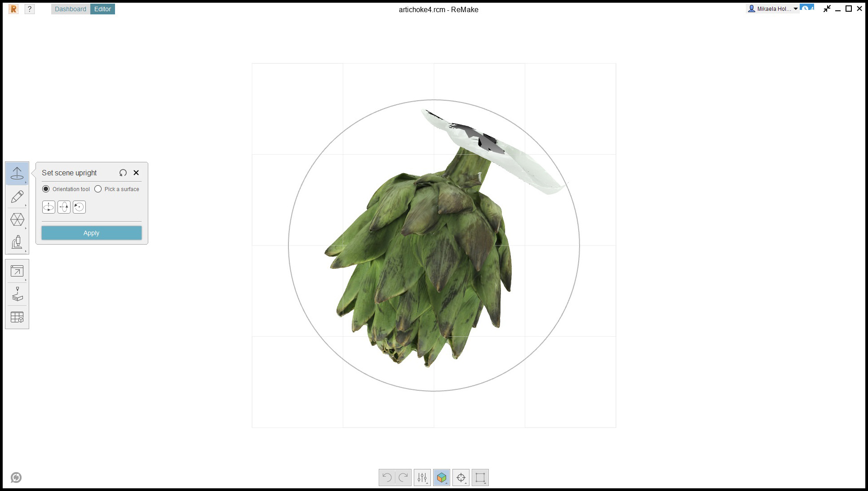Reset orientation in Set scene upright panel
This screenshot has height=491, width=868.
123,173
